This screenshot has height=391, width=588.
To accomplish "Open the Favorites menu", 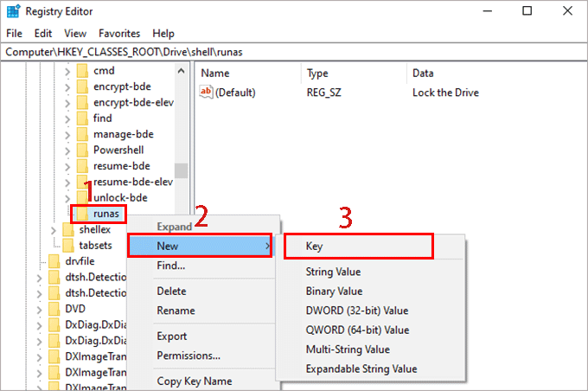I will 119,34.
